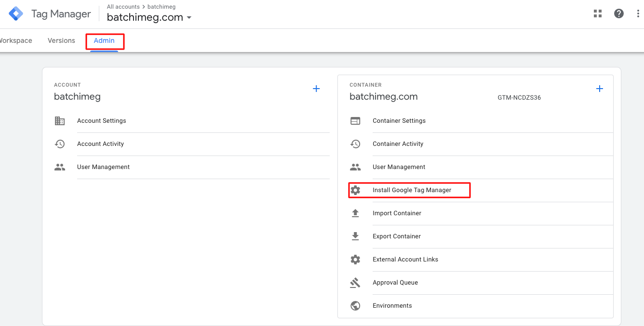Viewport: 644px width, 326px height.
Task: Select the Admin tab
Action: pos(104,40)
